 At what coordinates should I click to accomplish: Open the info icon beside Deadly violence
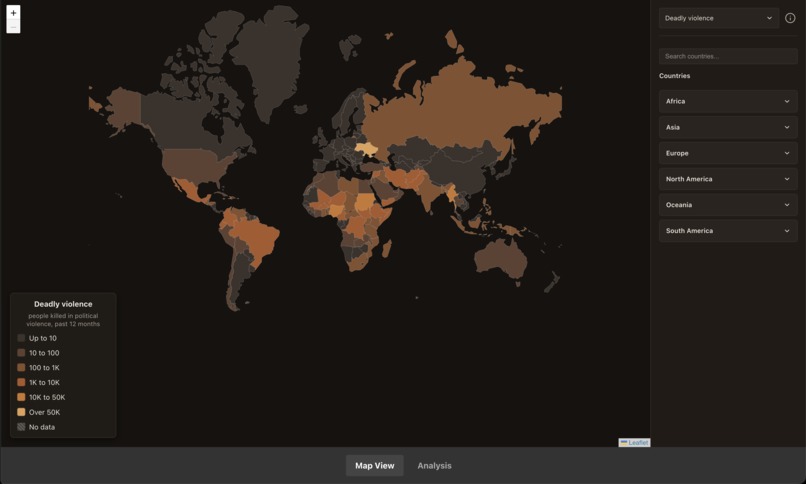(x=790, y=18)
